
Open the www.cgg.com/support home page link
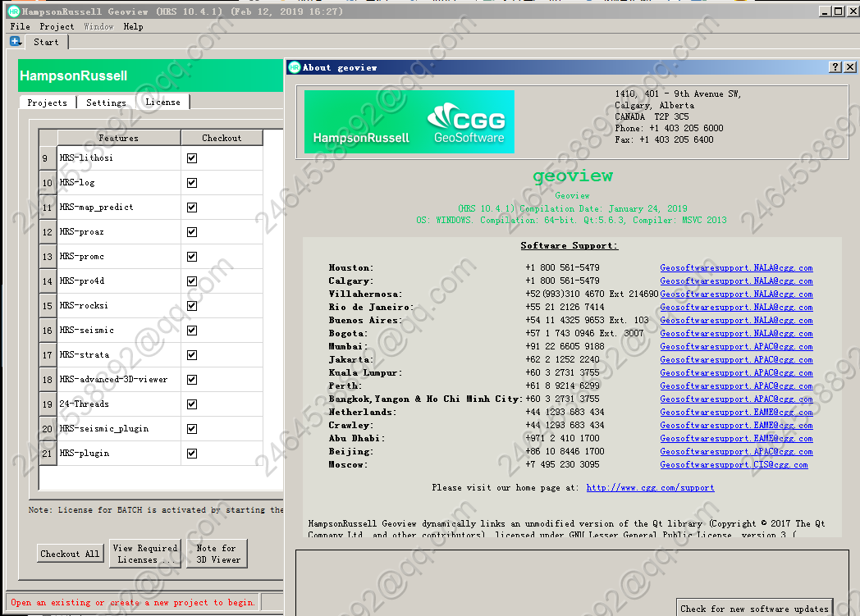coord(650,488)
